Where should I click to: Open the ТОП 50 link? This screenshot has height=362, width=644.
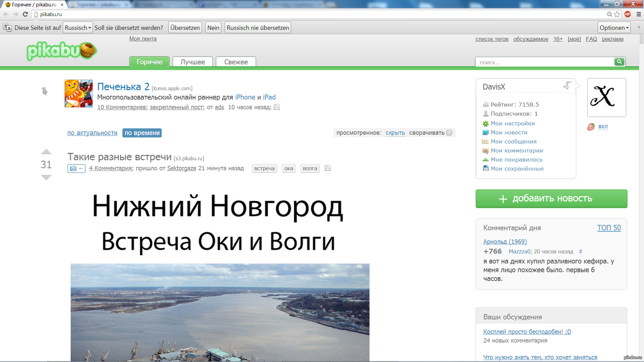[x=609, y=228]
